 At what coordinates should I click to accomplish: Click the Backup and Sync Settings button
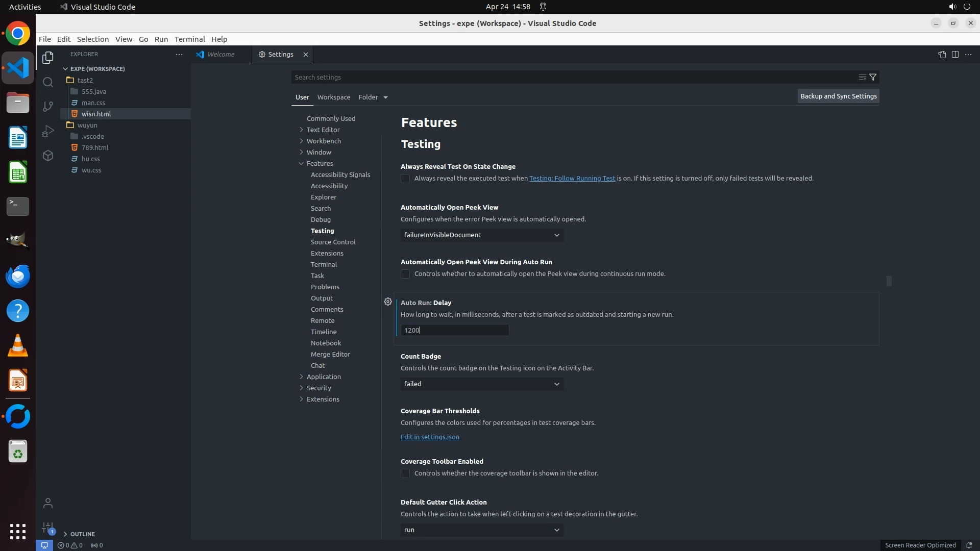coord(838,96)
